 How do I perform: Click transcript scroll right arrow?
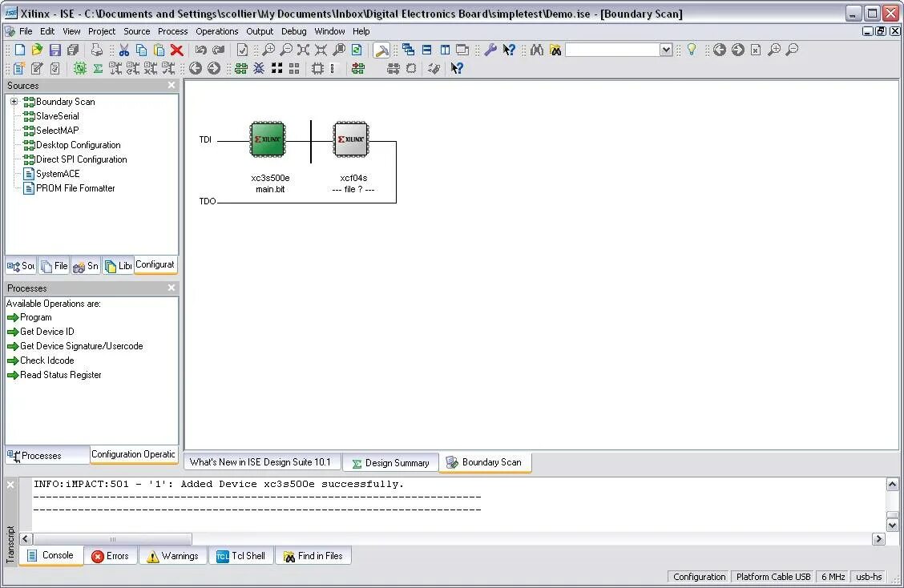click(878, 539)
